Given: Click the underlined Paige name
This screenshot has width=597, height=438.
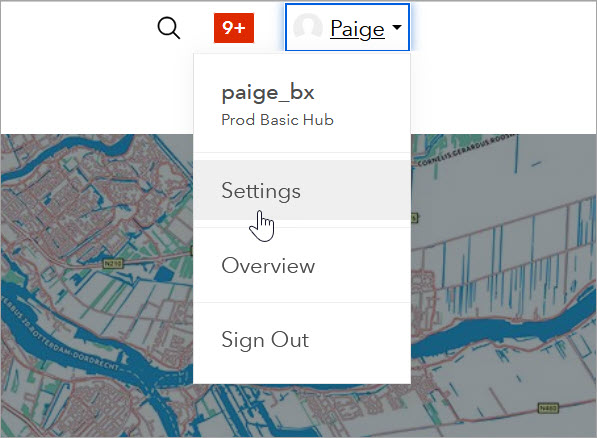Looking at the screenshot, I should pyautogui.click(x=357, y=29).
